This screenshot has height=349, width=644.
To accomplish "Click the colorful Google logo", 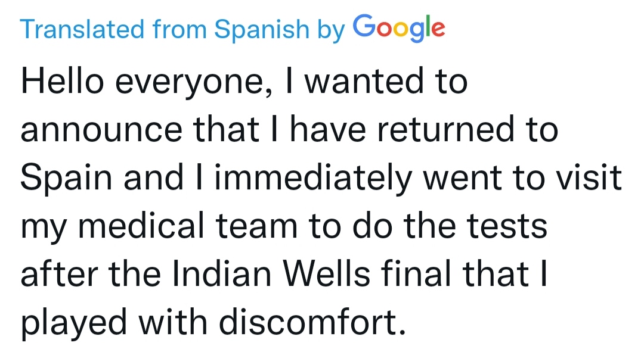I will click(399, 28).
